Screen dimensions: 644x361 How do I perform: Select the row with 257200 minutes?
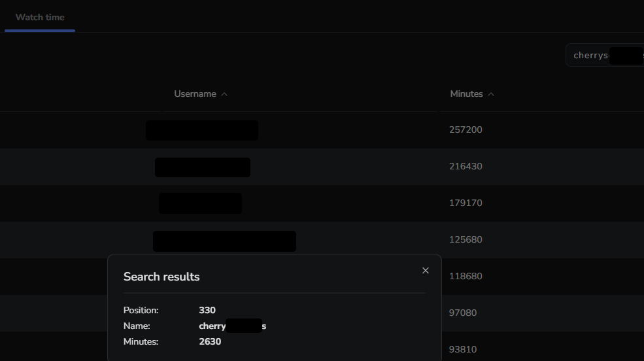tap(466, 129)
